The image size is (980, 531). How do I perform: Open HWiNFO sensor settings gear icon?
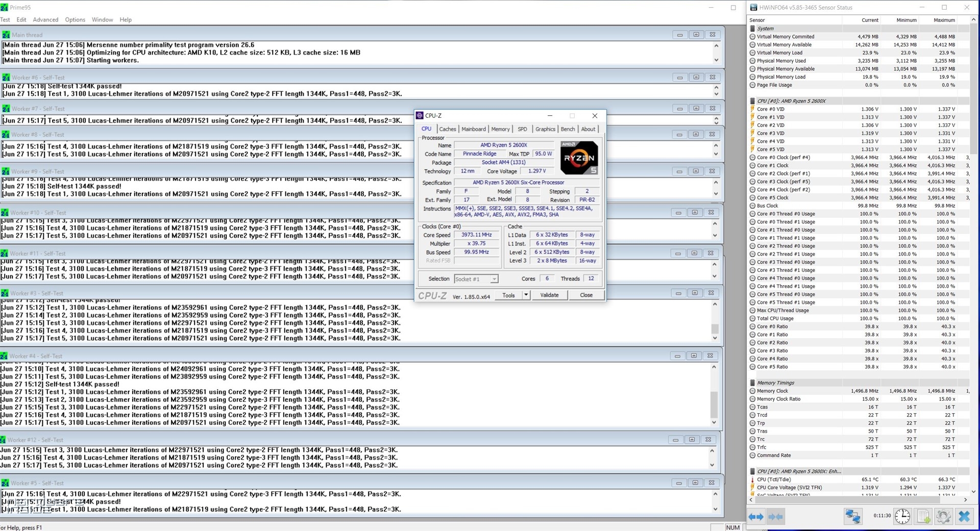click(943, 516)
